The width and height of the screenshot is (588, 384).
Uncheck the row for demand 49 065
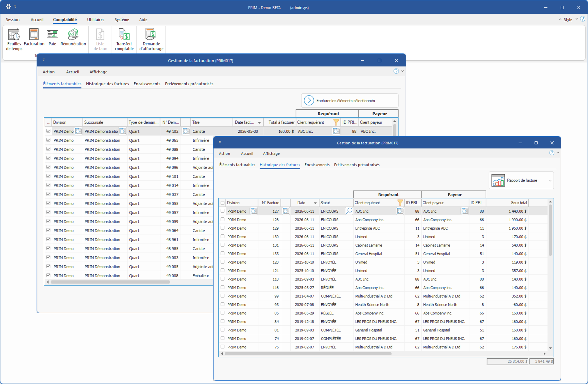point(48,140)
